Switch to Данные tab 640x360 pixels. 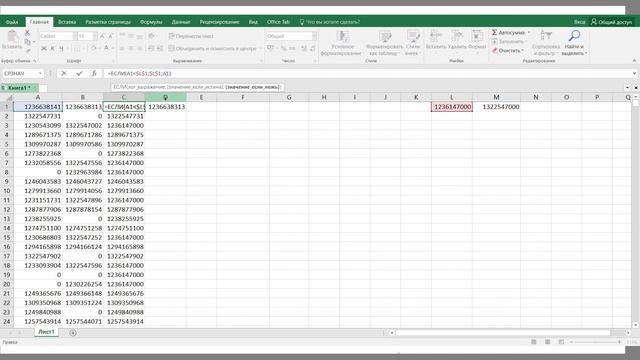(x=181, y=22)
